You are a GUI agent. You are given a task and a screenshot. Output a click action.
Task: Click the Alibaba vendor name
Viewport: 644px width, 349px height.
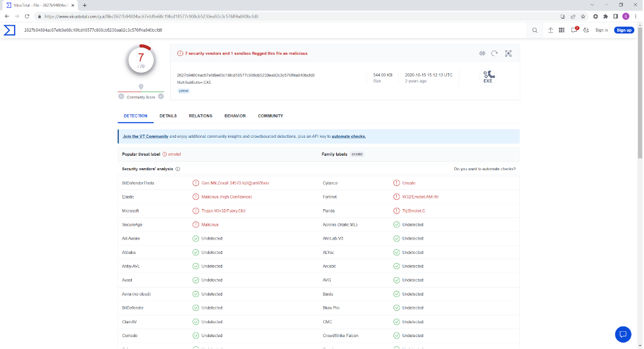point(129,253)
